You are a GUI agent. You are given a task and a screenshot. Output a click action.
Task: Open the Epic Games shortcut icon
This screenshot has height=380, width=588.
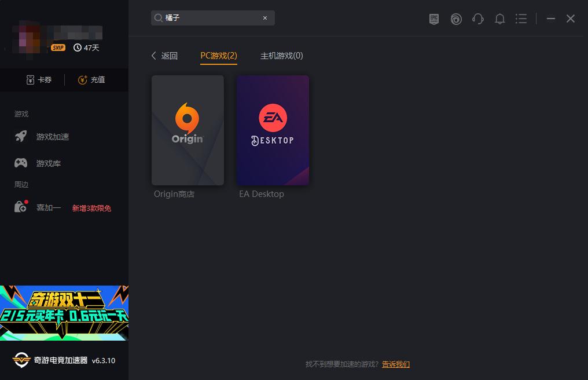434,19
